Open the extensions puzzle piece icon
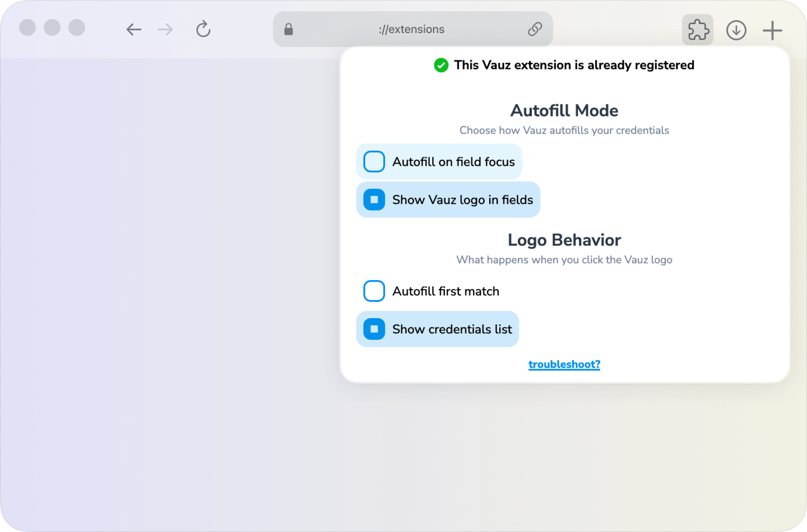The height and width of the screenshot is (532, 807). coord(697,30)
